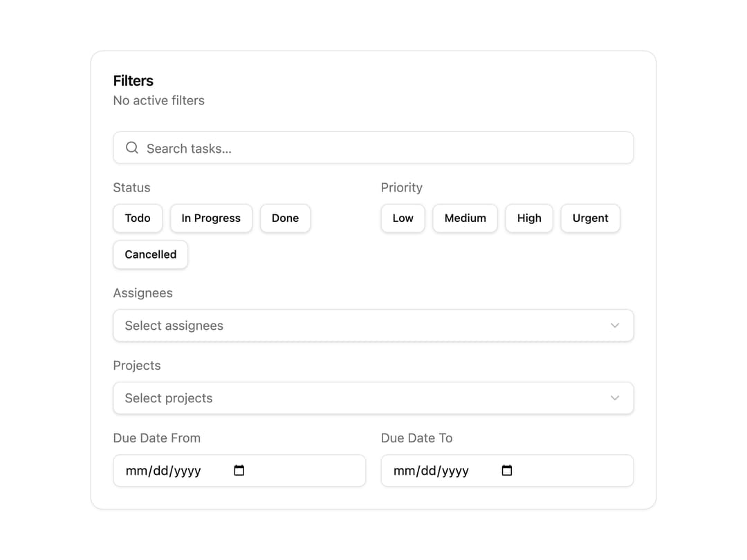Click the Projects label

(x=137, y=365)
